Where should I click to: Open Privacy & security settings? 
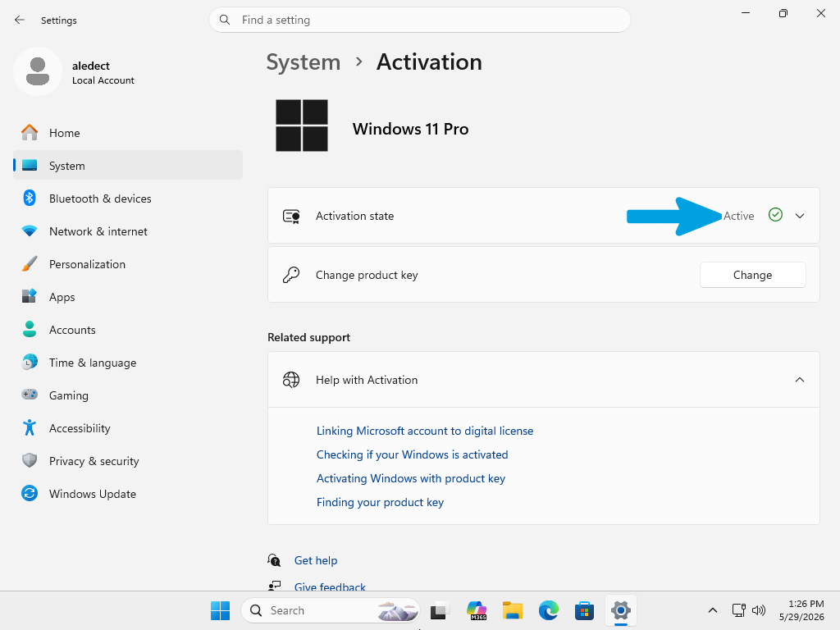(127, 460)
